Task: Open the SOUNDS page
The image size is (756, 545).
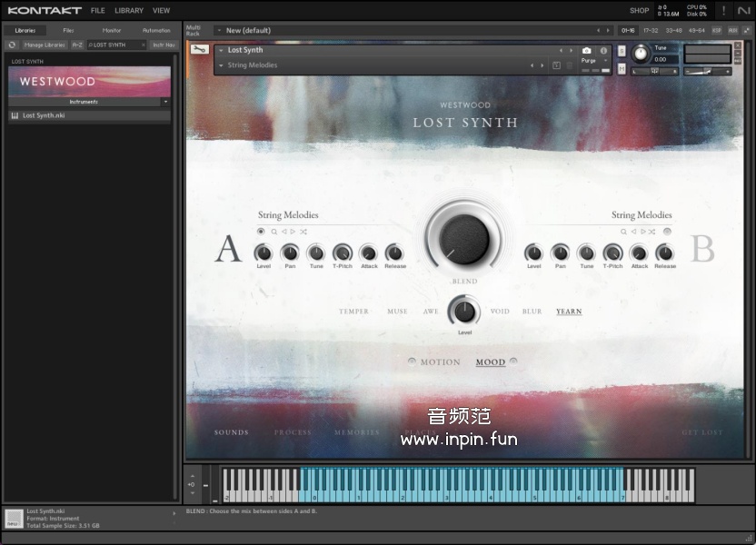Action: pos(232,432)
